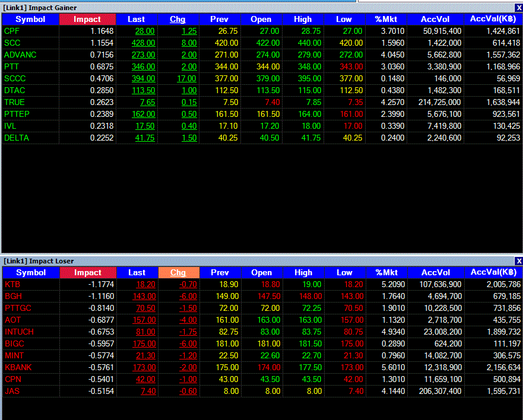Select the KBANK symbol

click(x=18, y=368)
